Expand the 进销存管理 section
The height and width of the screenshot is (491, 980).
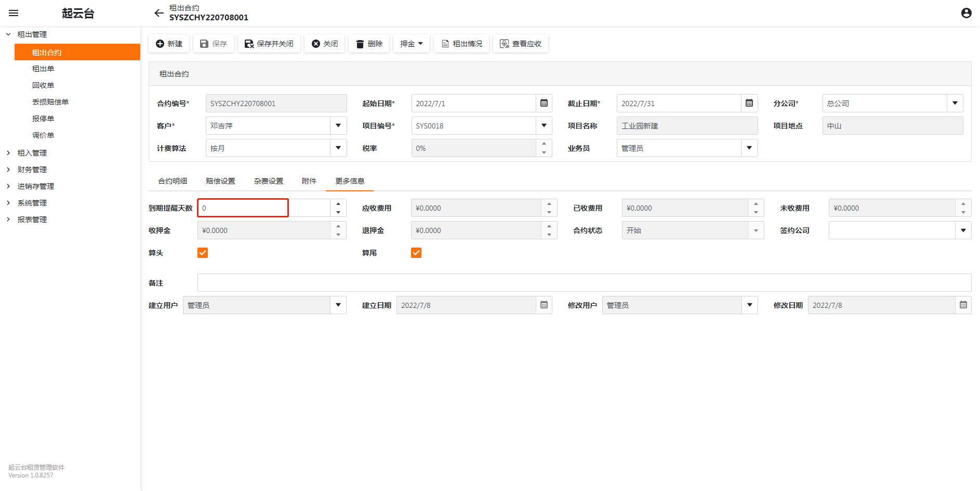[x=8, y=186]
